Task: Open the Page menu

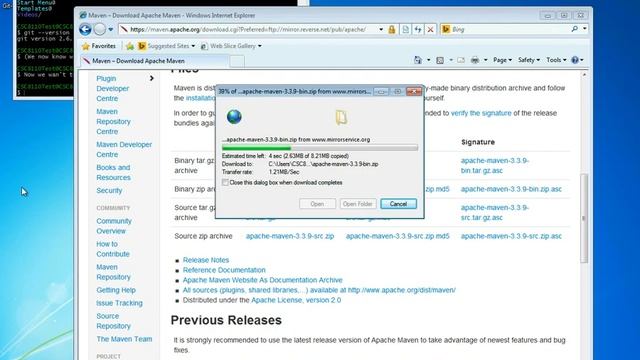Action: [x=502, y=60]
